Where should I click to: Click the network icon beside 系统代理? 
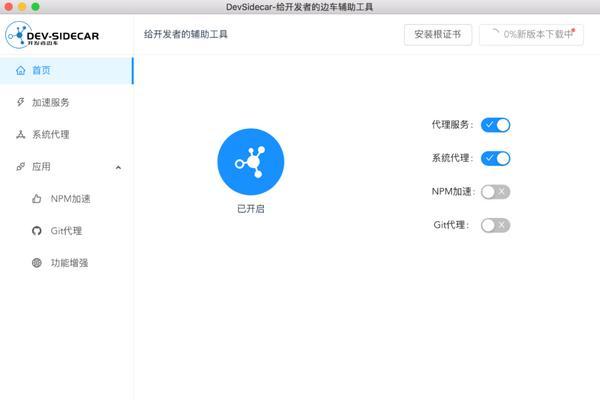coord(21,134)
